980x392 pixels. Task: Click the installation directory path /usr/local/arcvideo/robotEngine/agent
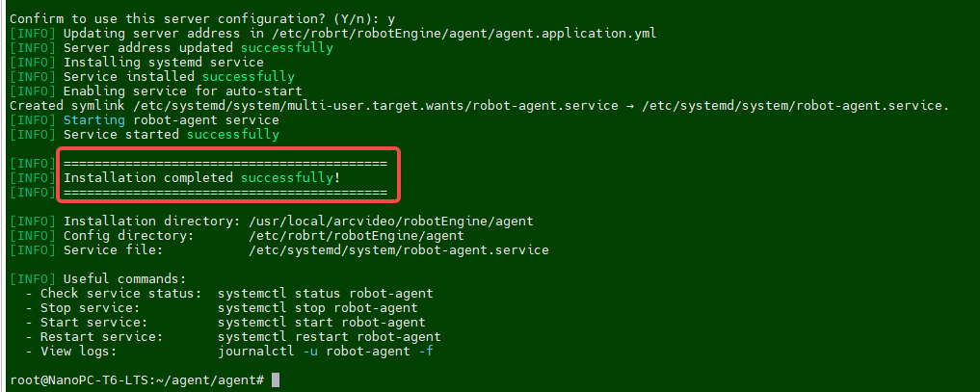click(390, 221)
